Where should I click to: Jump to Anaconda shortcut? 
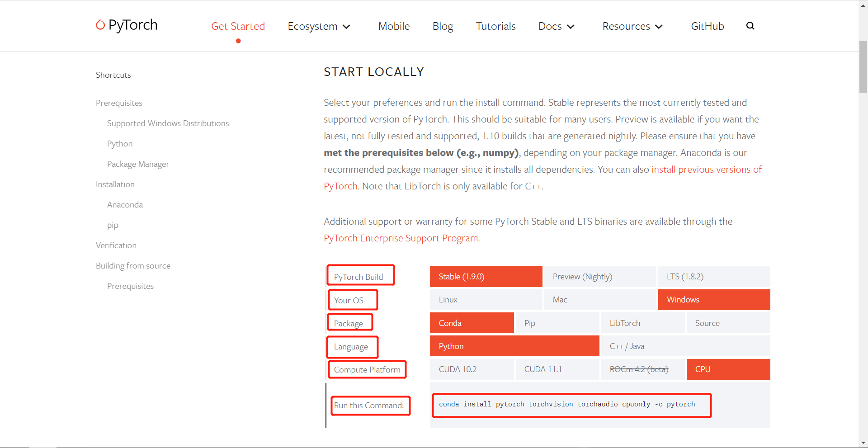point(125,205)
